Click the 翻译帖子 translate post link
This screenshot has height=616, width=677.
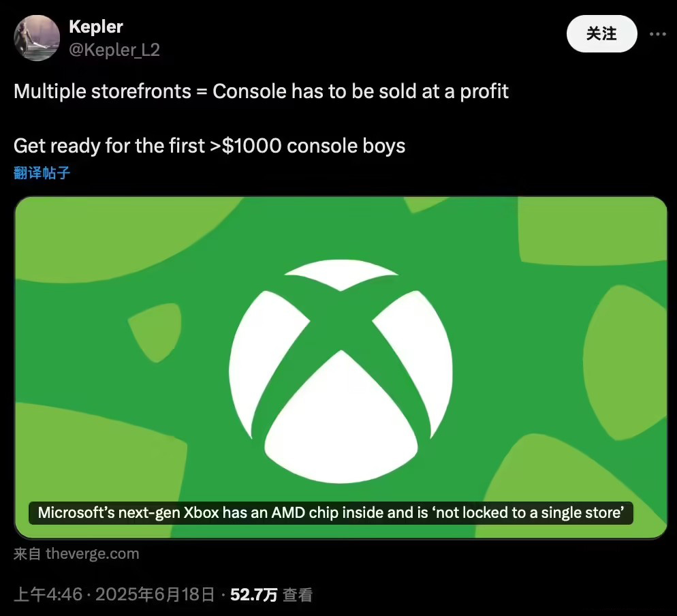pyautogui.click(x=42, y=173)
